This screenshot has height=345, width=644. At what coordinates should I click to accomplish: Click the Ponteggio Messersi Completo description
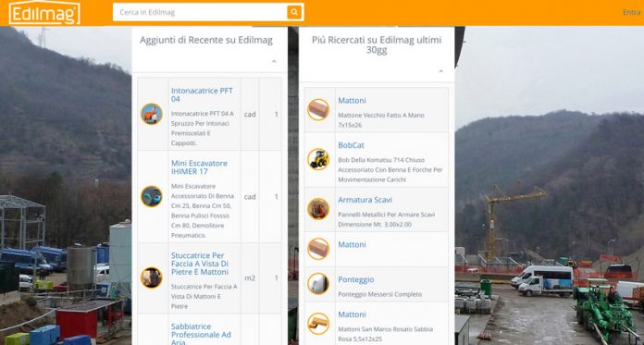(380, 294)
